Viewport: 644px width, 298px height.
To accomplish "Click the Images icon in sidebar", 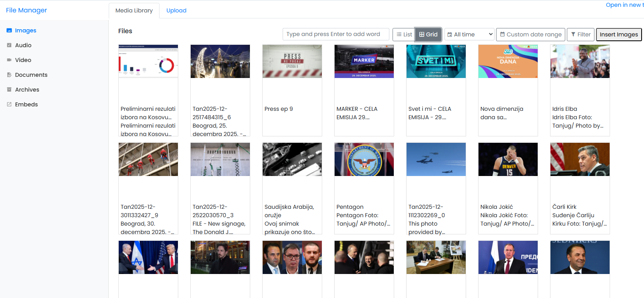I will coord(9,30).
